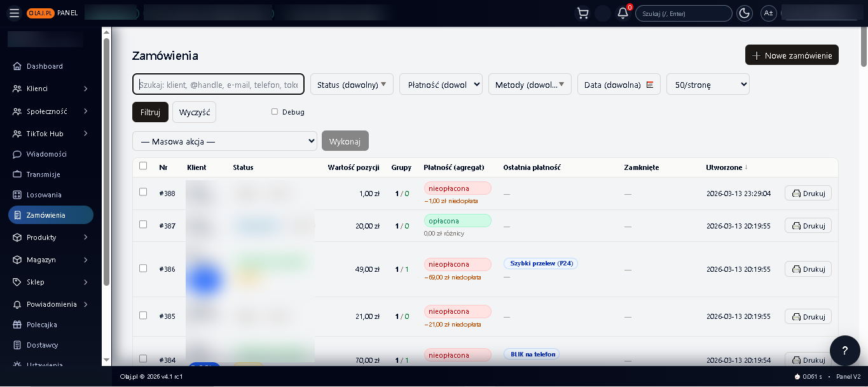This screenshot has height=387, width=868.
Task: Click the calendar icon in Data filter
Action: click(x=650, y=85)
